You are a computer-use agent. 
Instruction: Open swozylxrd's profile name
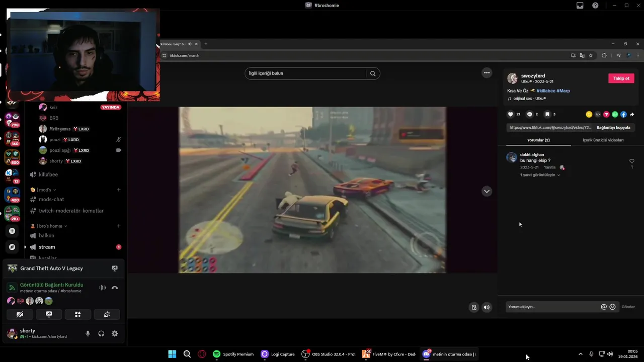[x=533, y=76]
